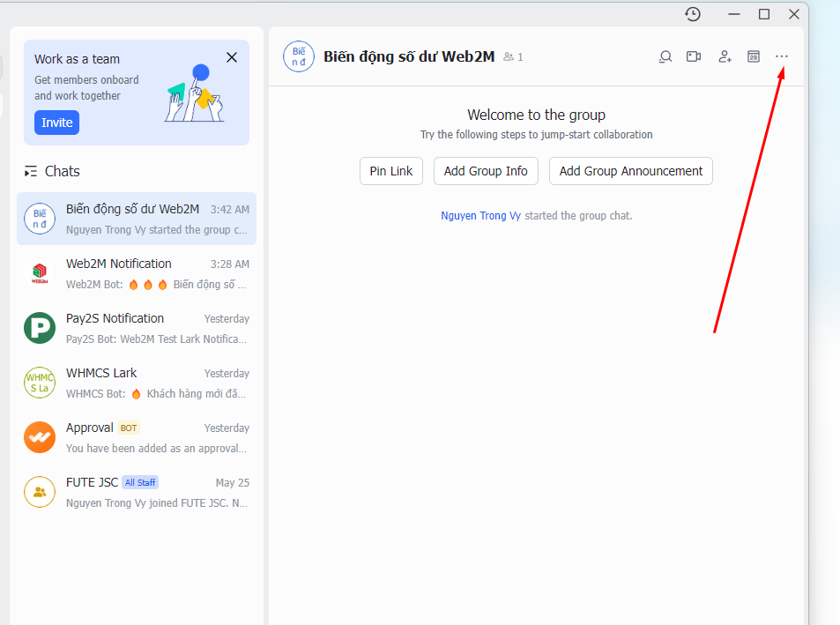Click the group title Biến động số dư Web2M
The image size is (840, 625).
[x=409, y=56]
